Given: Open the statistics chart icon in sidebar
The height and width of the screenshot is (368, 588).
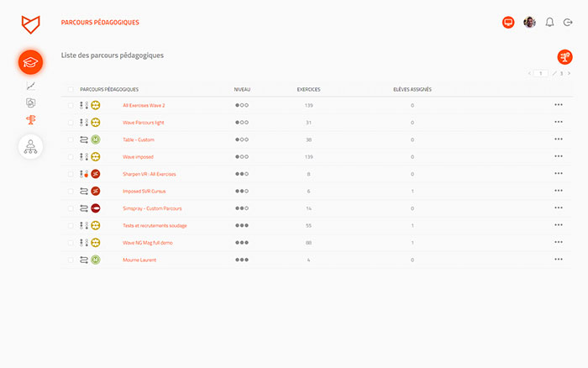Looking at the screenshot, I should click(x=31, y=86).
